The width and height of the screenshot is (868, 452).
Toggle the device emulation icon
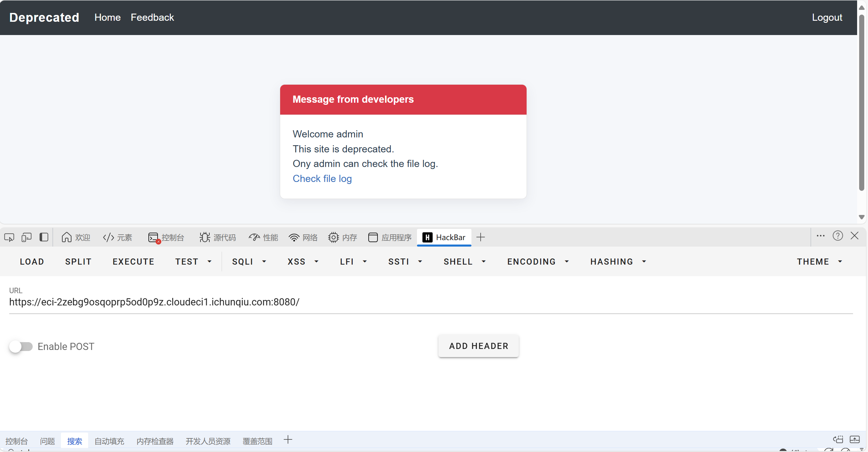(x=26, y=237)
